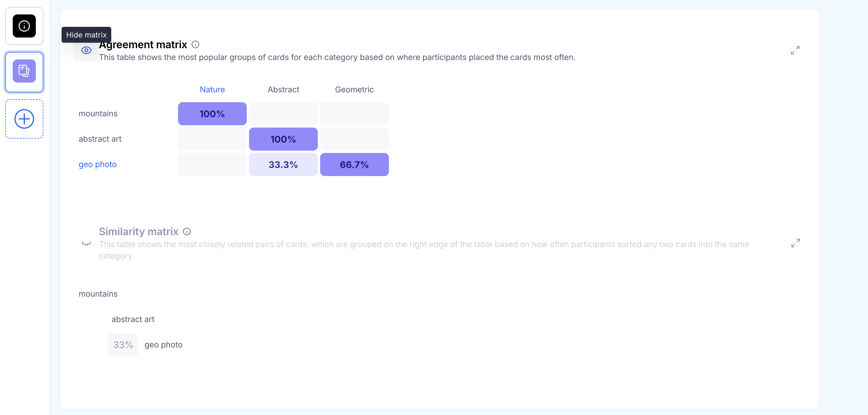
Task: Click the geo photo card row label
Action: 97,164
